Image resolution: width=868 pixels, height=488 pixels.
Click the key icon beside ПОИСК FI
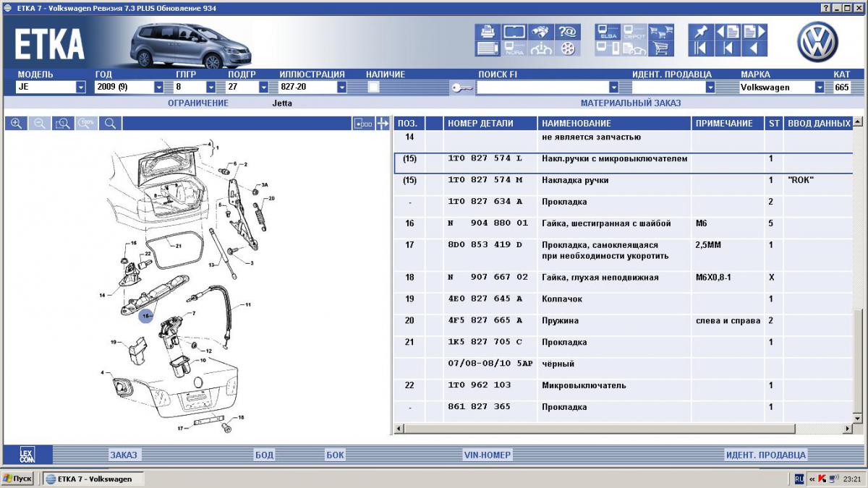coord(461,87)
